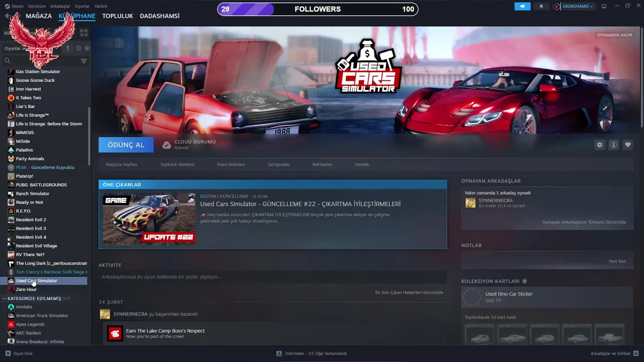Open game settings gear for Used Cars Simulator
Image resolution: width=644 pixels, height=362 pixels.
tap(600, 145)
